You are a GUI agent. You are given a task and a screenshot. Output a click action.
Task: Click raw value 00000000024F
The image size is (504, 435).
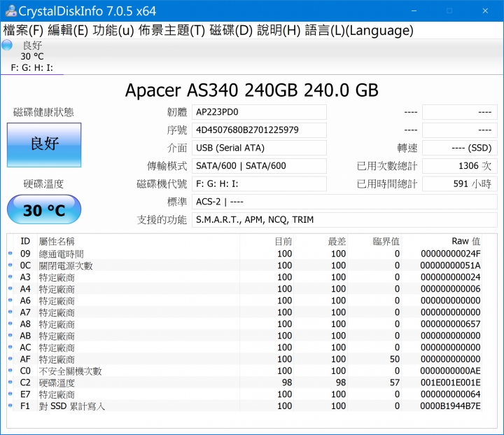tap(451, 254)
